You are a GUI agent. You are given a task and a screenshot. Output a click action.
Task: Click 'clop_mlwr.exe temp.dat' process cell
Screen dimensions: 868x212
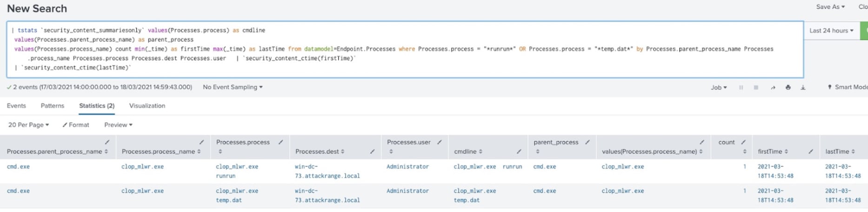click(x=237, y=195)
